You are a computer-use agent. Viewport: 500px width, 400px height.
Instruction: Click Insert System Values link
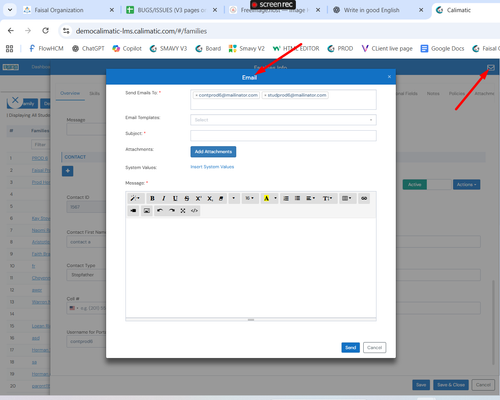(x=212, y=167)
